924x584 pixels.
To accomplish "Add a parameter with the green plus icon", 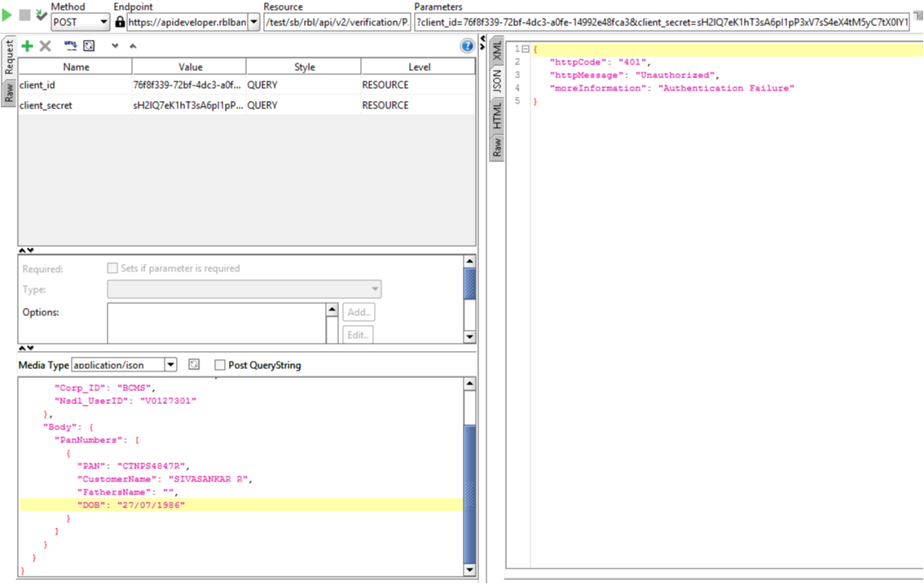I will click(27, 46).
